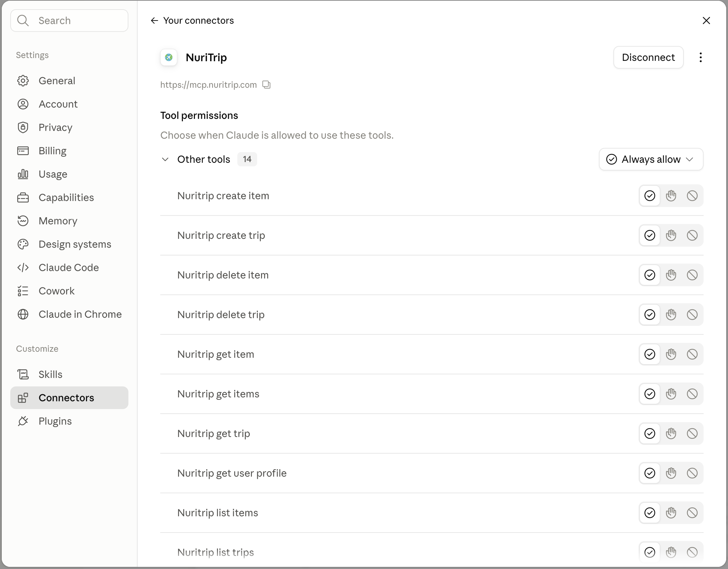Screen dimensions: 728x569
Task: Block the Nuritrip delete trip tool
Action: 692,315
